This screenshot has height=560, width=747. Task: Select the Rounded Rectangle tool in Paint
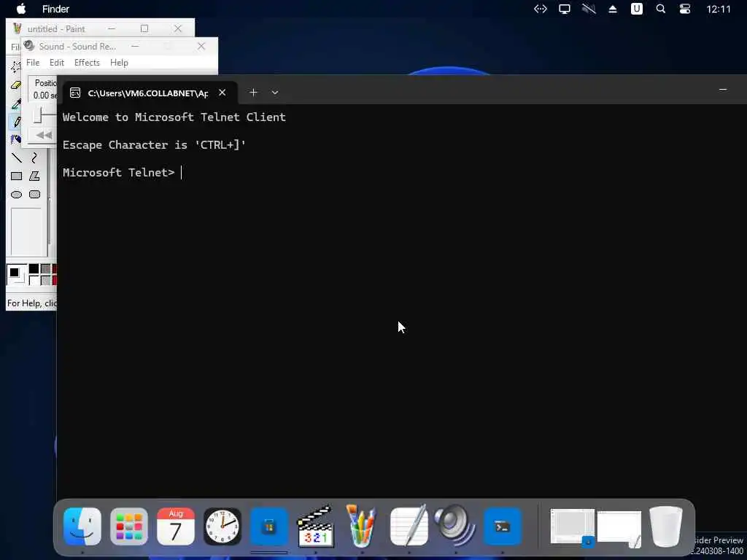pyautogui.click(x=34, y=194)
